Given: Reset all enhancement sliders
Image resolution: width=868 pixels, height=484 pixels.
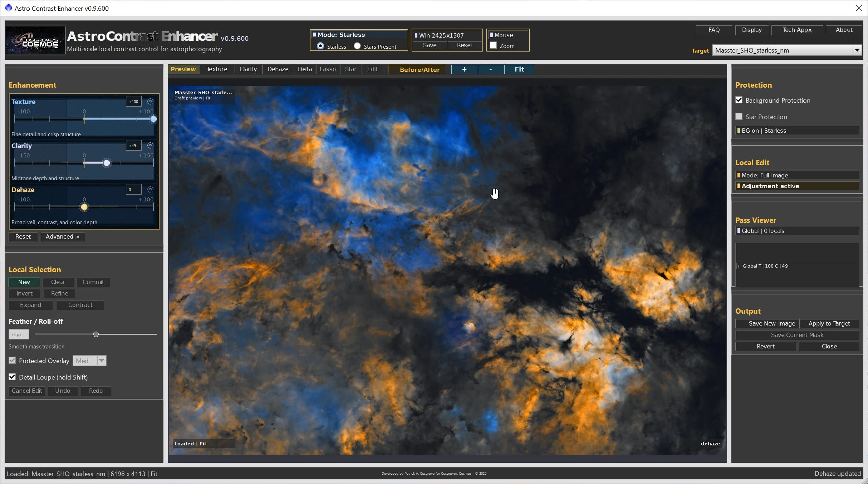Looking at the screenshot, I should pos(23,237).
